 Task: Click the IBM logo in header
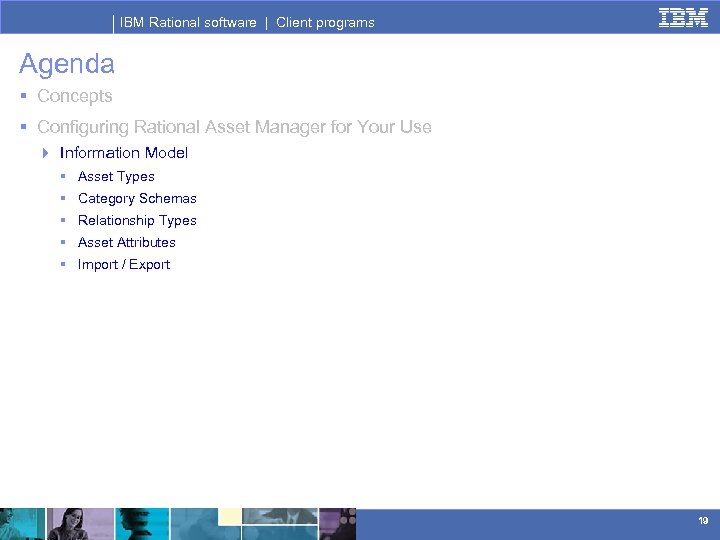pos(683,18)
